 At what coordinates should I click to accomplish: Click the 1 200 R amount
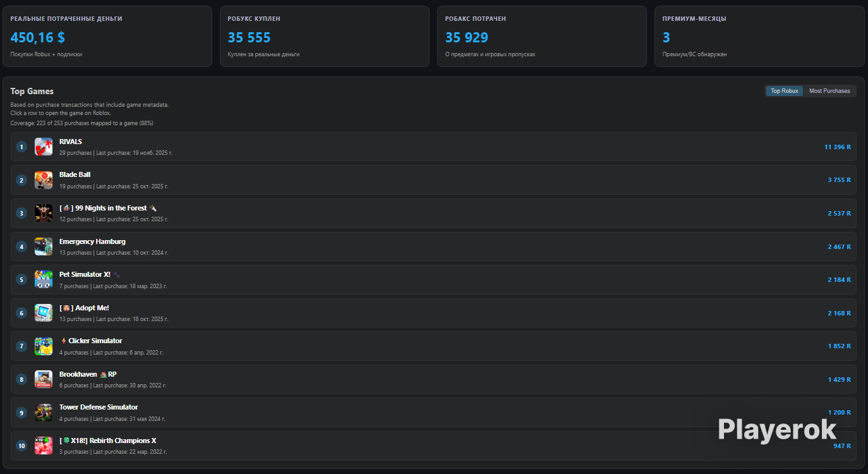pos(840,413)
